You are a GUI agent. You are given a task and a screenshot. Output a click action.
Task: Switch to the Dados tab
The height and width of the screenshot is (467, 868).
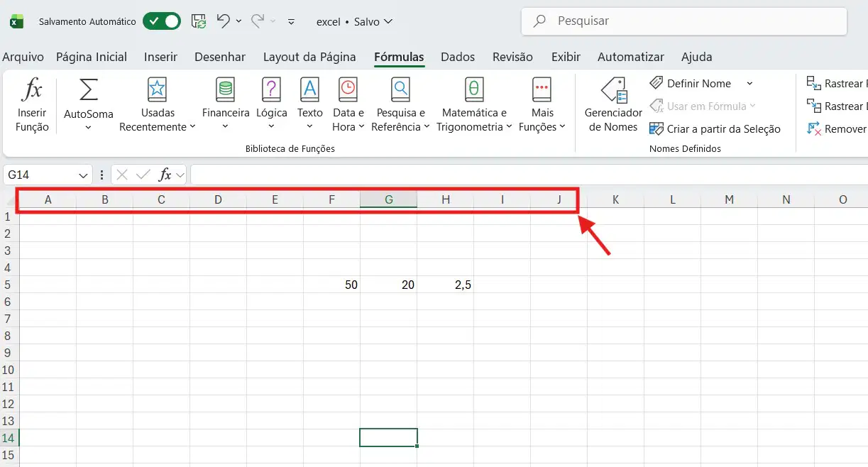coord(458,57)
